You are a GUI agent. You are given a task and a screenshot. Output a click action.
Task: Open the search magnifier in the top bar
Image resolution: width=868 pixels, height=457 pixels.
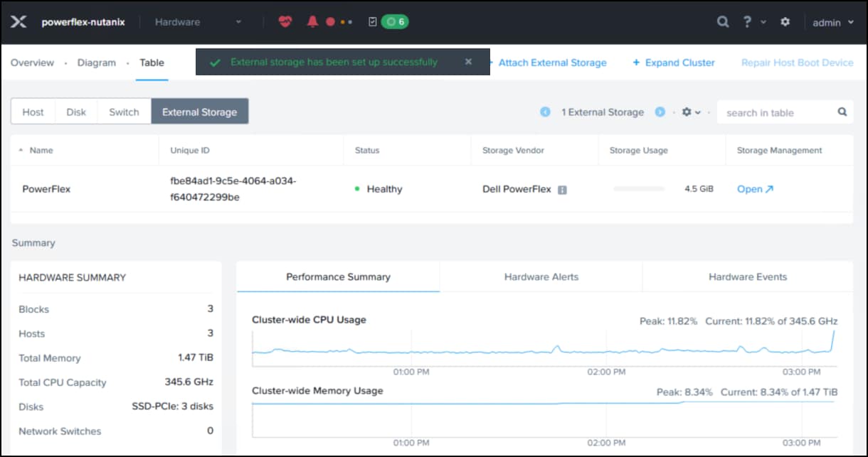click(723, 22)
